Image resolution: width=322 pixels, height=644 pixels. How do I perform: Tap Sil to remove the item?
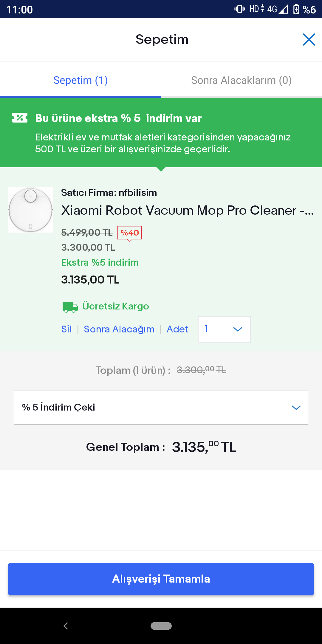66,329
